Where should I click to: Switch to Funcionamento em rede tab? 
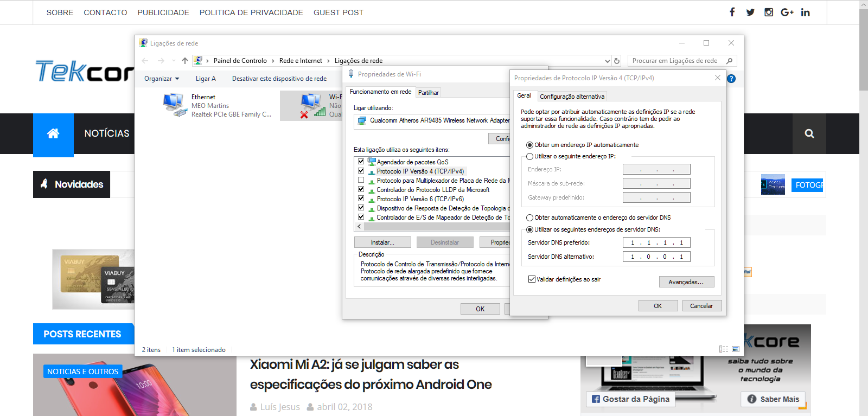(x=380, y=92)
